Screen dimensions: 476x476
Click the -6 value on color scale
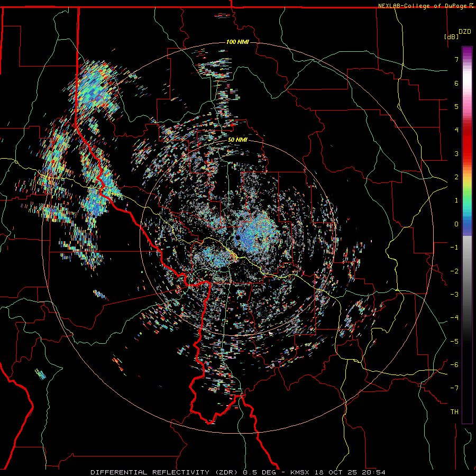[x=454, y=365]
